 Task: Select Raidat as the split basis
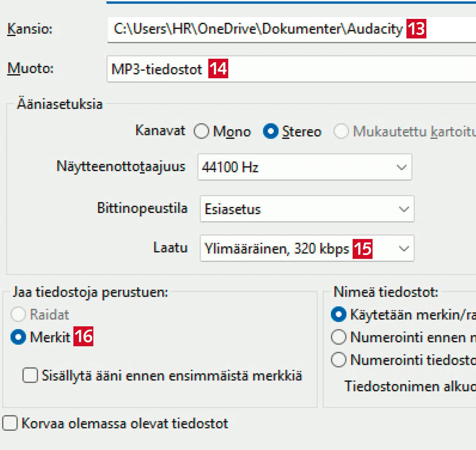pyautogui.click(x=18, y=314)
